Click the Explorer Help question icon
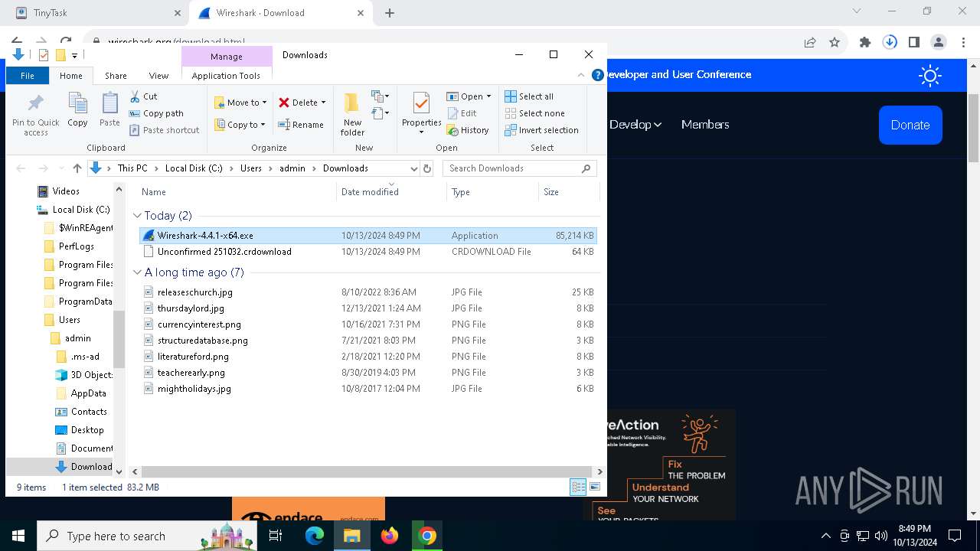 598,75
